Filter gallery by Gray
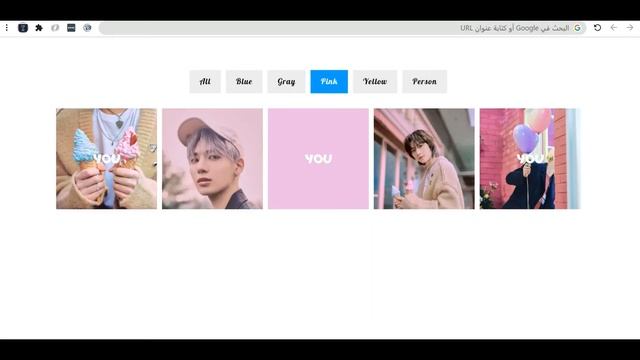This screenshot has width=640, height=360. pyautogui.click(x=286, y=82)
